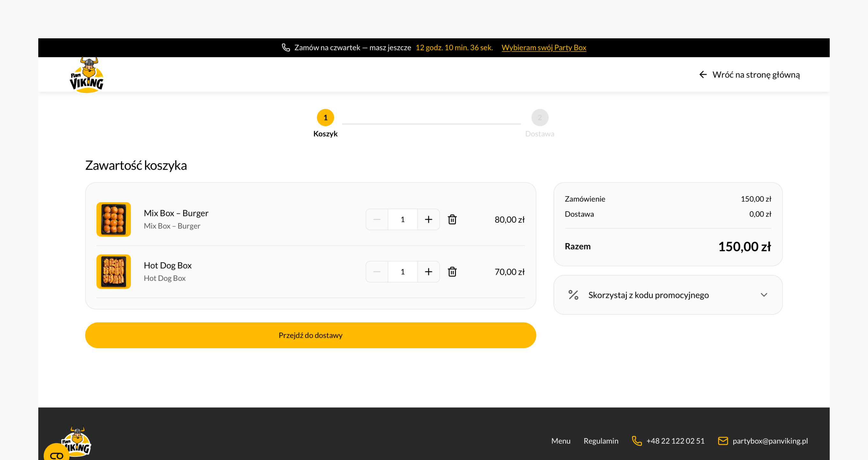Viewport: 868px width, 460px height.
Task: Click the yellow cookie widget badge
Action: [x=56, y=453]
